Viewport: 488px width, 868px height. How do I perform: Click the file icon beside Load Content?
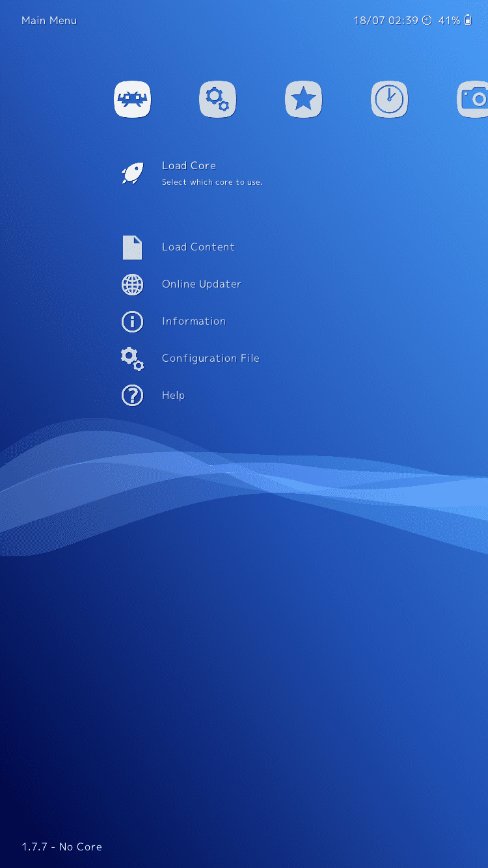point(132,247)
